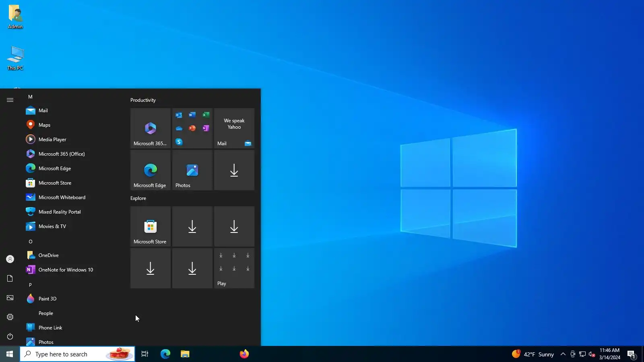Open People from the app list

pos(72,313)
